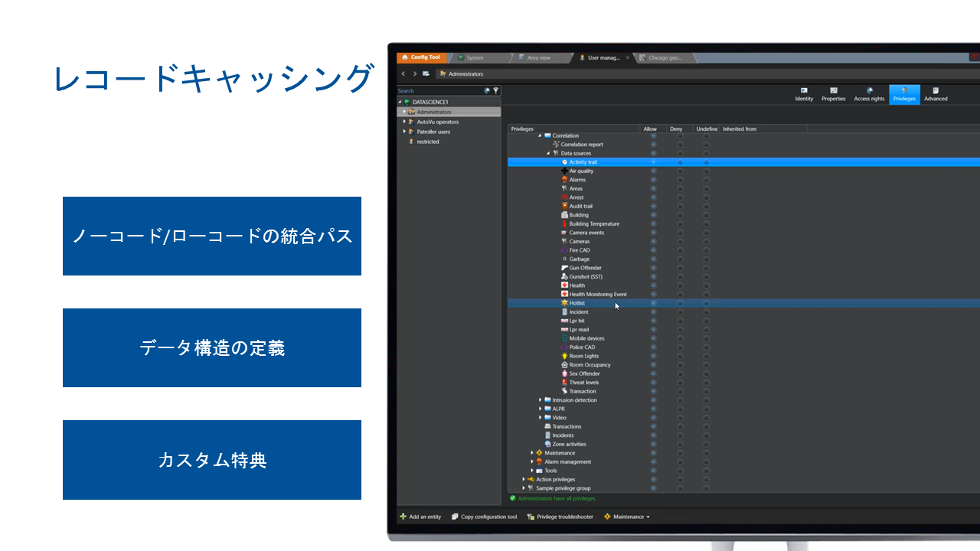This screenshot has height=551, width=980.
Task: Switch to the Area view tab
Action: click(x=540, y=57)
